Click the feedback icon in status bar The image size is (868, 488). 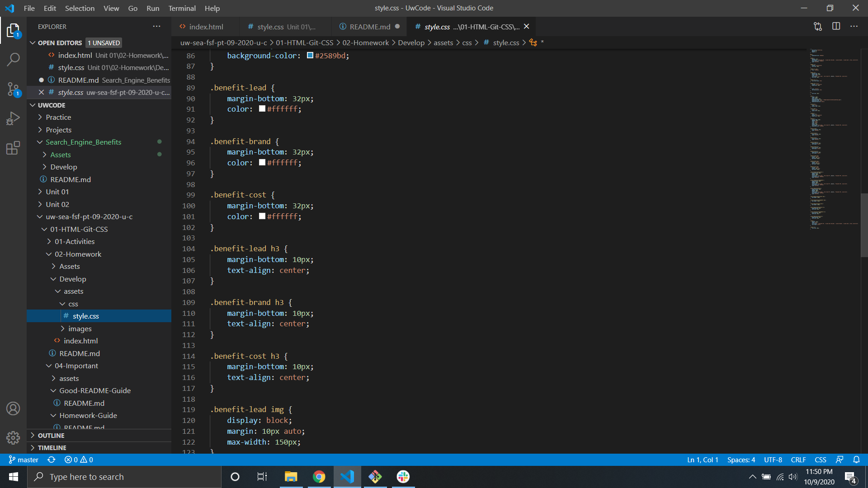coord(840,460)
